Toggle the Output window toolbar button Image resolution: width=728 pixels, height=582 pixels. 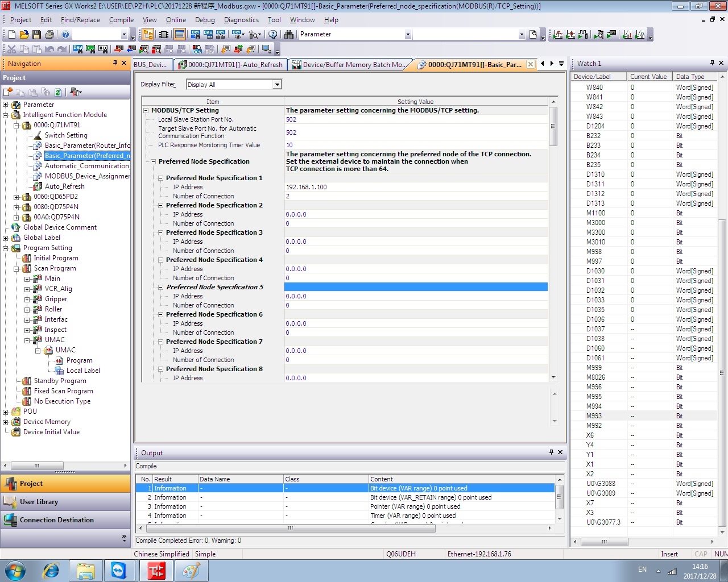tap(179, 35)
